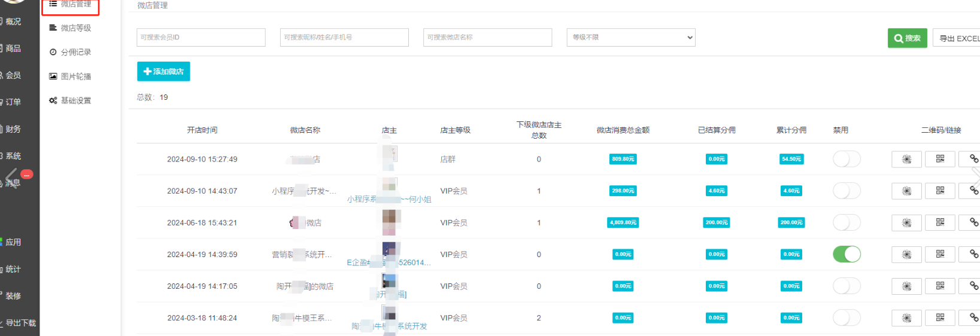This screenshot has height=336, width=980.
Task: Open 基础设置 gear settings
Action: click(75, 100)
